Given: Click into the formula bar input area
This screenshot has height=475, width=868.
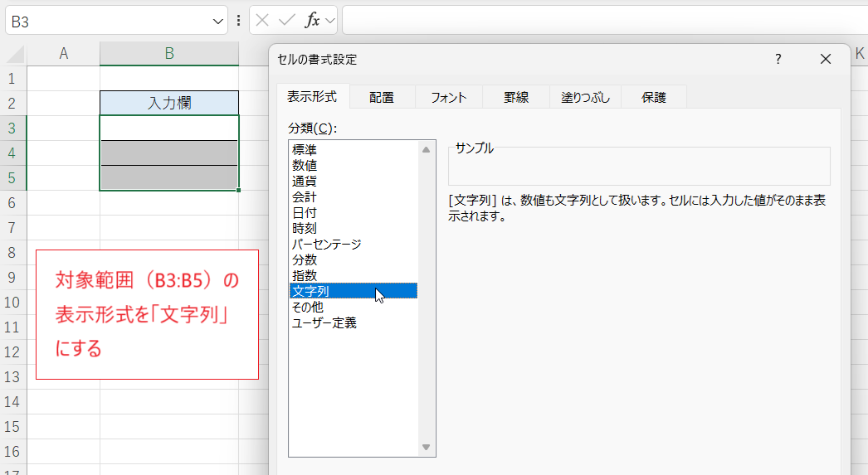Looking at the screenshot, I should click(605, 21).
